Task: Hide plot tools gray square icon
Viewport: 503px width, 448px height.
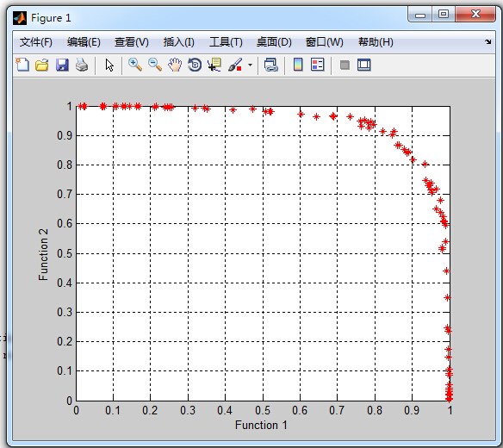Action: (x=345, y=65)
